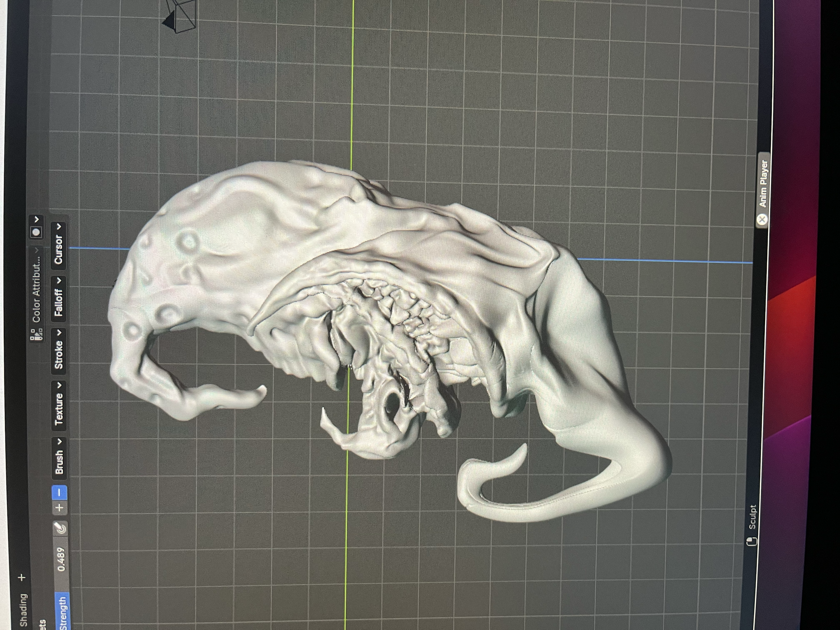Open the Brush settings dropdown

coord(59,458)
